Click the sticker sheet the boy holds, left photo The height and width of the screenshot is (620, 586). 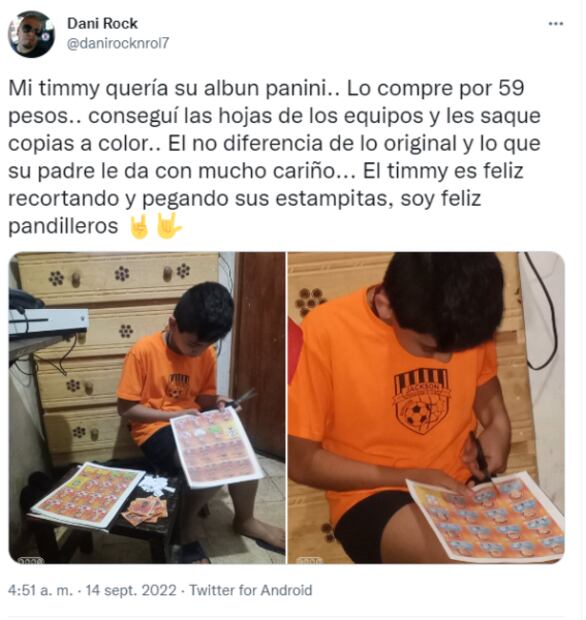tap(217, 448)
